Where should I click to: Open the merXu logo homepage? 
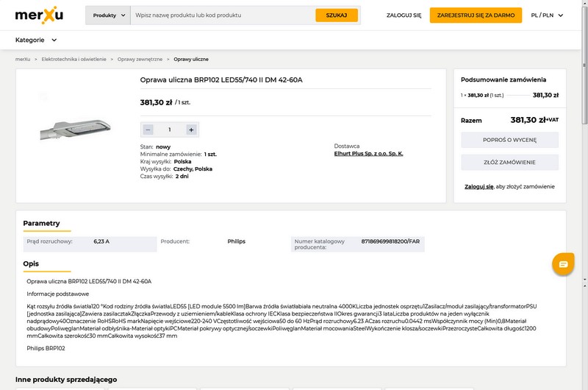tap(39, 15)
